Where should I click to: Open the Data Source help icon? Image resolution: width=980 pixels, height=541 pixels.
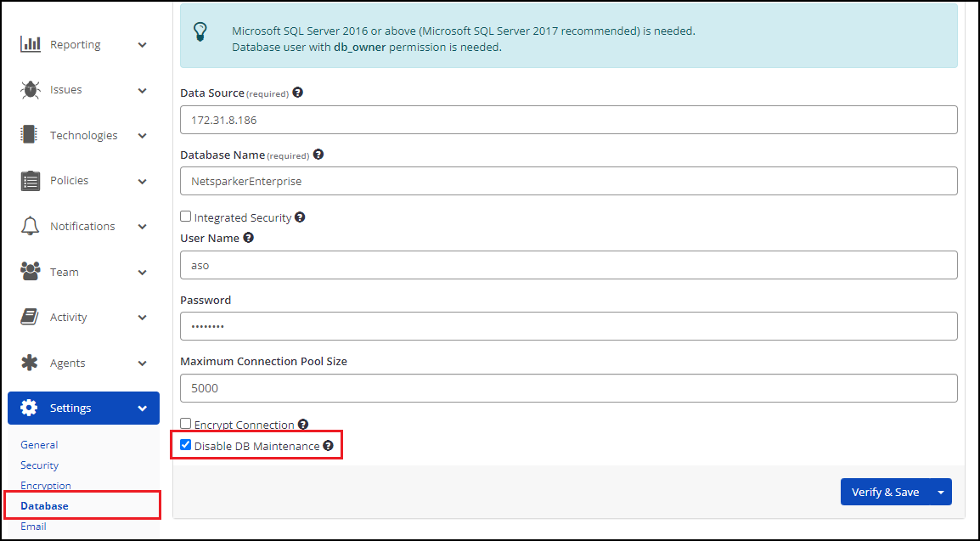[x=299, y=93]
